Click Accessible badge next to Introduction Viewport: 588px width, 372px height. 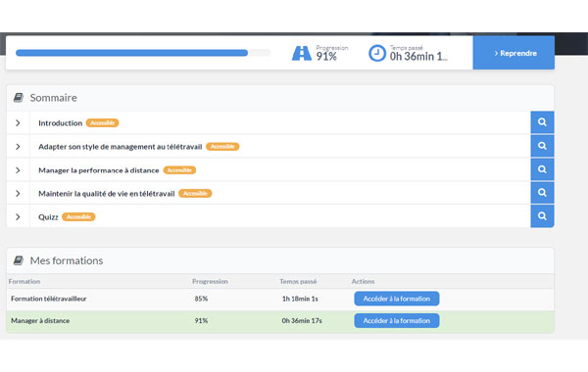[x=102, y=123]
